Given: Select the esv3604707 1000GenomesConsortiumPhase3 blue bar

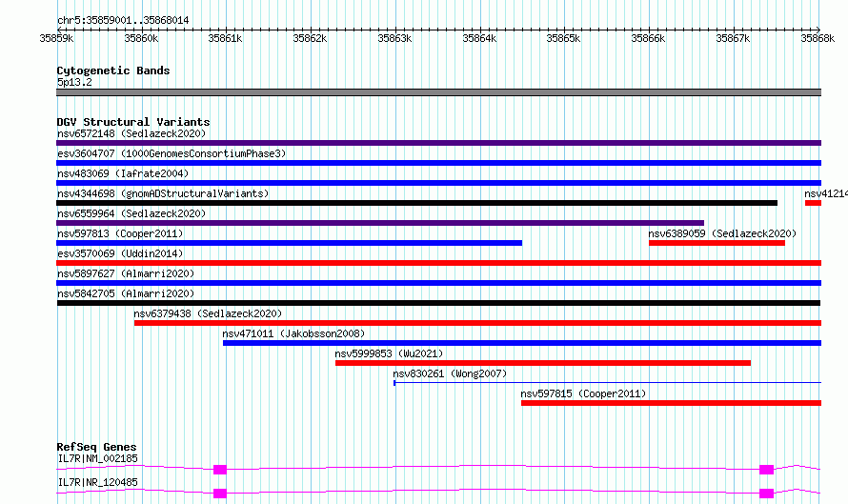Looking at the screenshot, I should tap(438, 163).
